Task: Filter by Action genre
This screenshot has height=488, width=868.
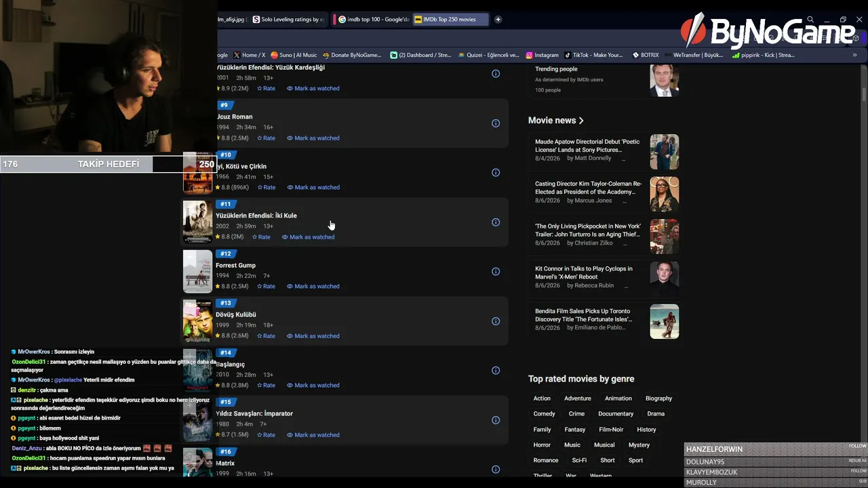Action: coord(542,399)
